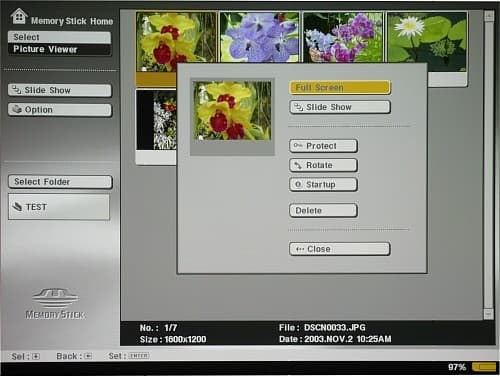Open the Option menu in sidebar
The width and height of the screenshot is (500, 377).
tap(60, 110)
